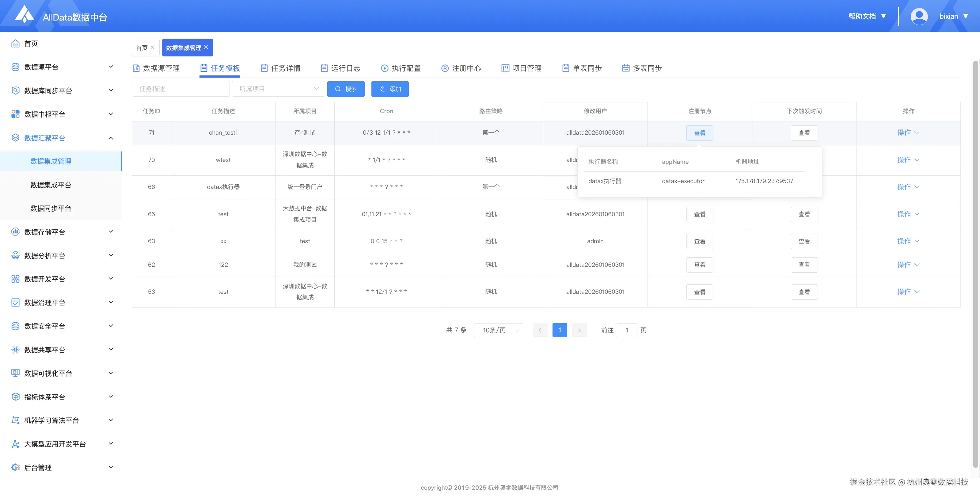Viewport: 980px width, 498px height.
Task: Click the 机器学习算法平台 sidebar icon
Action: (15, 420)
